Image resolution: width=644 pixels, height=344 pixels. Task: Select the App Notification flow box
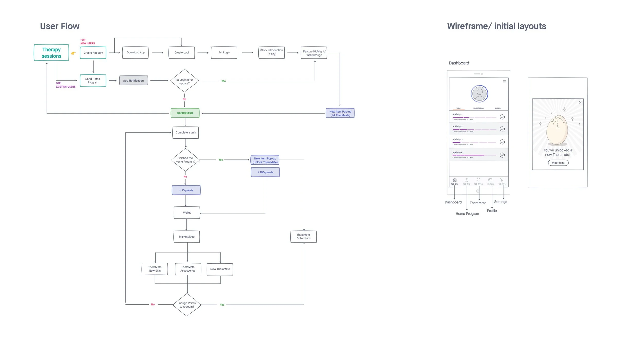tap(133, 81)
